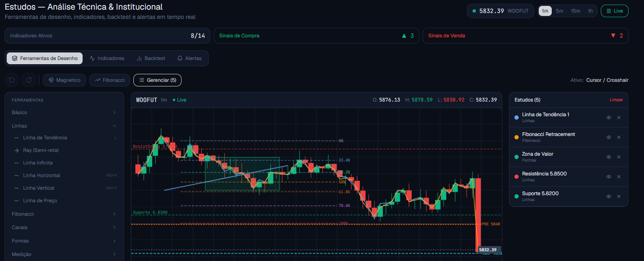Viewport: 644px width, 261px height.
Task: Open the Indicadores tab
Action: [x=107, y=58]
